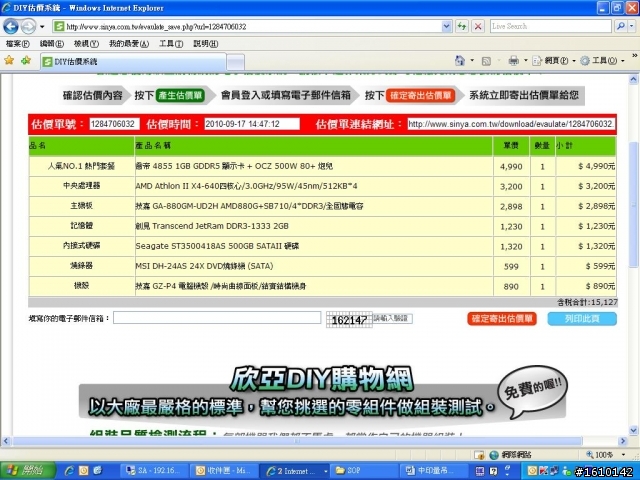
Task: Open Favorites Center star icon
Action: click(x=9, y=61)
